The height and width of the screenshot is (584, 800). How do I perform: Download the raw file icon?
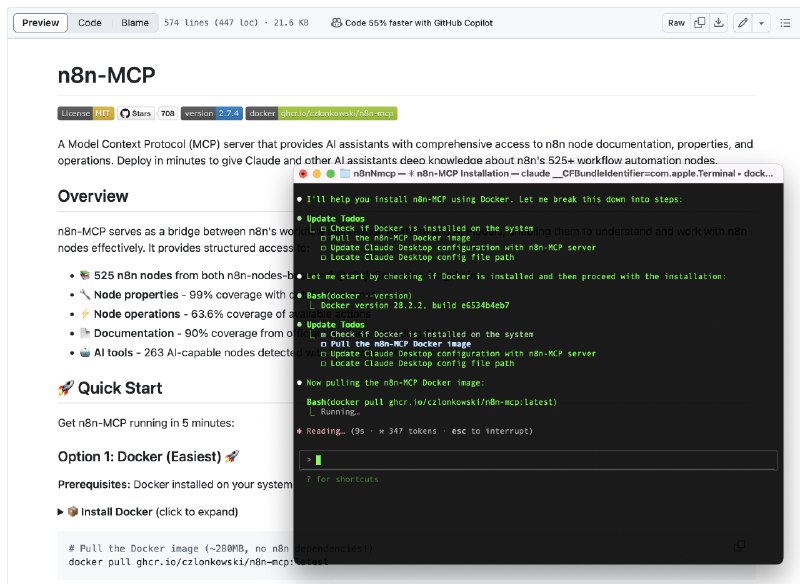click(x=718, y=23)
